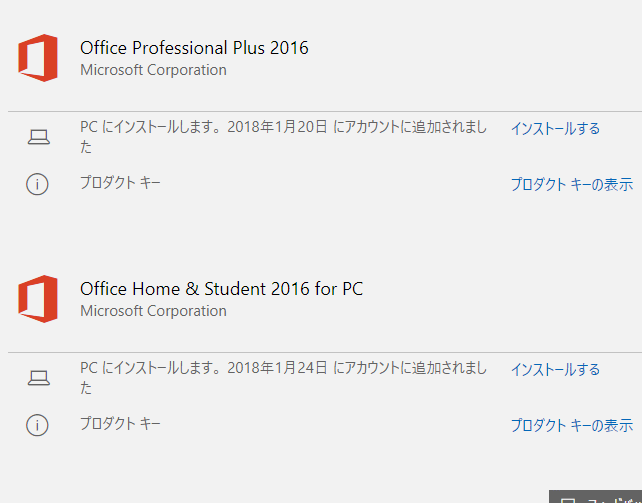The width and height of the screenshot is (642, 503).
Task: Show product key for Office Professional Plus 2016
Action: click(x=572, y=184)
